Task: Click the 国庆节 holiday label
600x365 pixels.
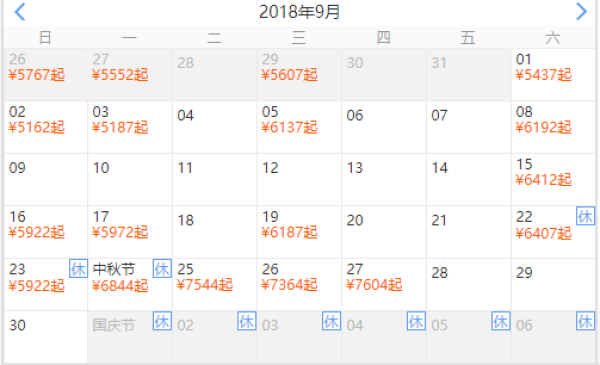Action: [114, 325]
